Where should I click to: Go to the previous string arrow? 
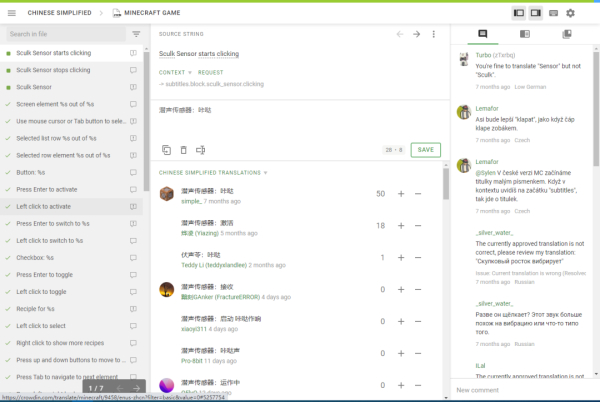coord(400,34)
